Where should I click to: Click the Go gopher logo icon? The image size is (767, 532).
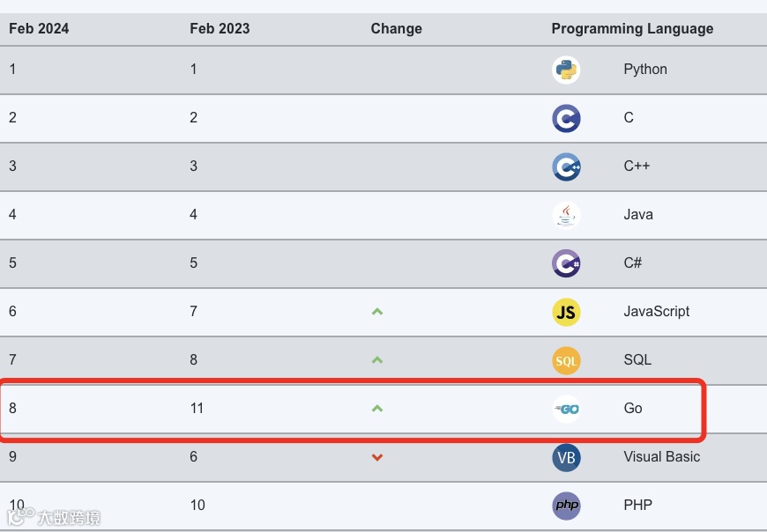pyautogui.click(x=566, y=409)
